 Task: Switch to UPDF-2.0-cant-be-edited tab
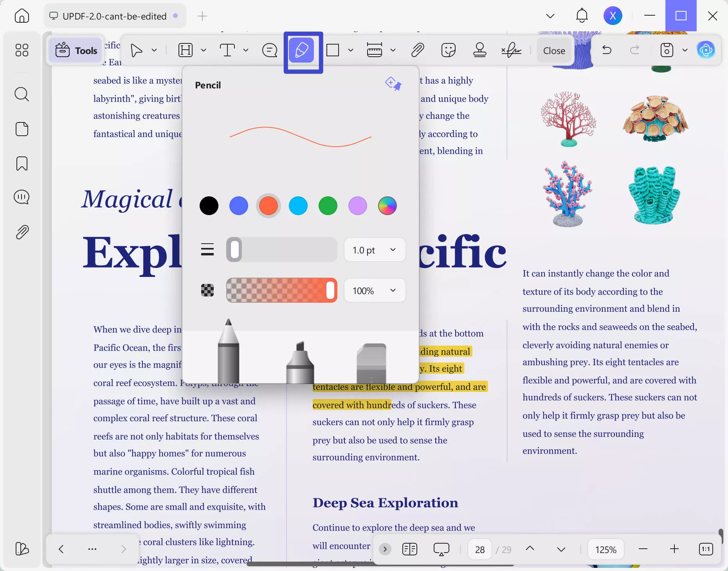(114, 16)
